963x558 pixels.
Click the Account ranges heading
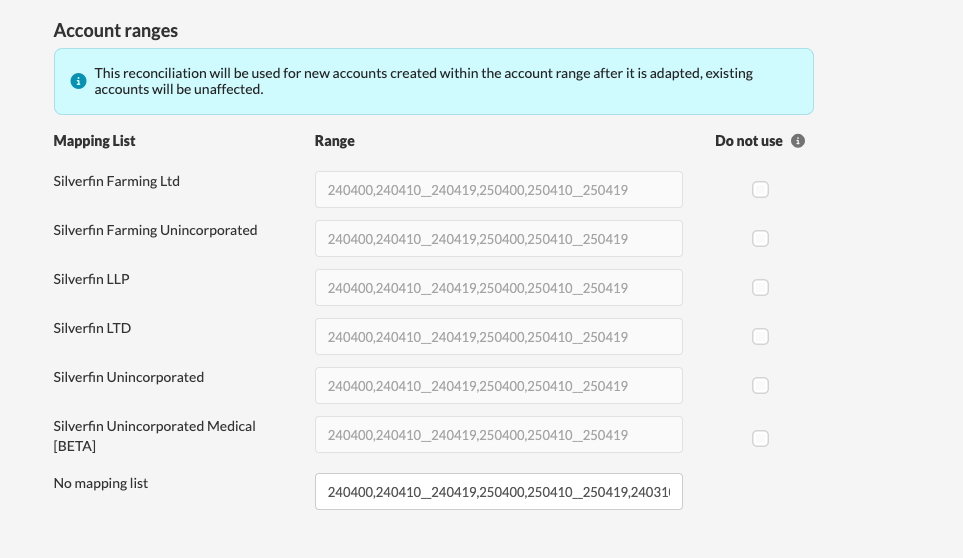pyautogui.click(x=116, y=30)
